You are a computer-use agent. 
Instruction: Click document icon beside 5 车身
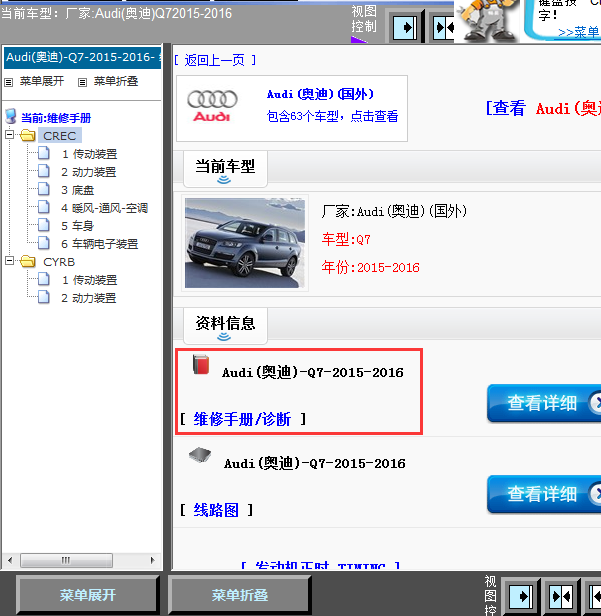(x=44, y=225)
